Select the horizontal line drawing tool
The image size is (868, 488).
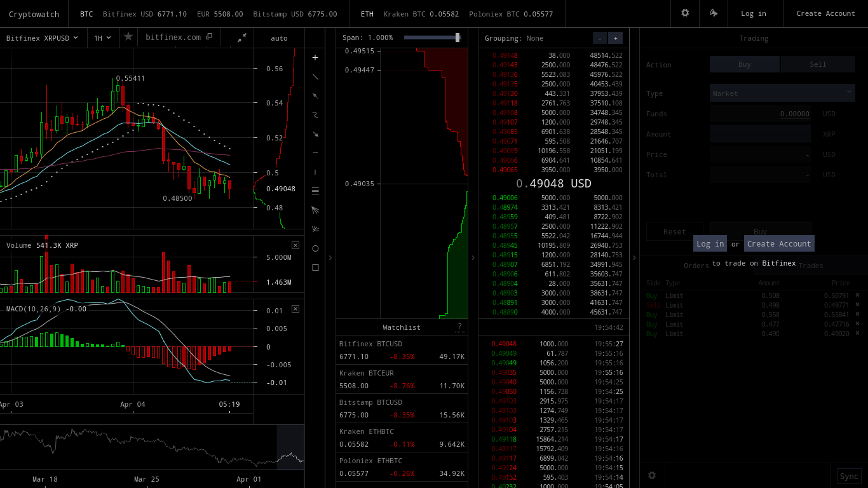pyautogui.click(x=315, y=153)
